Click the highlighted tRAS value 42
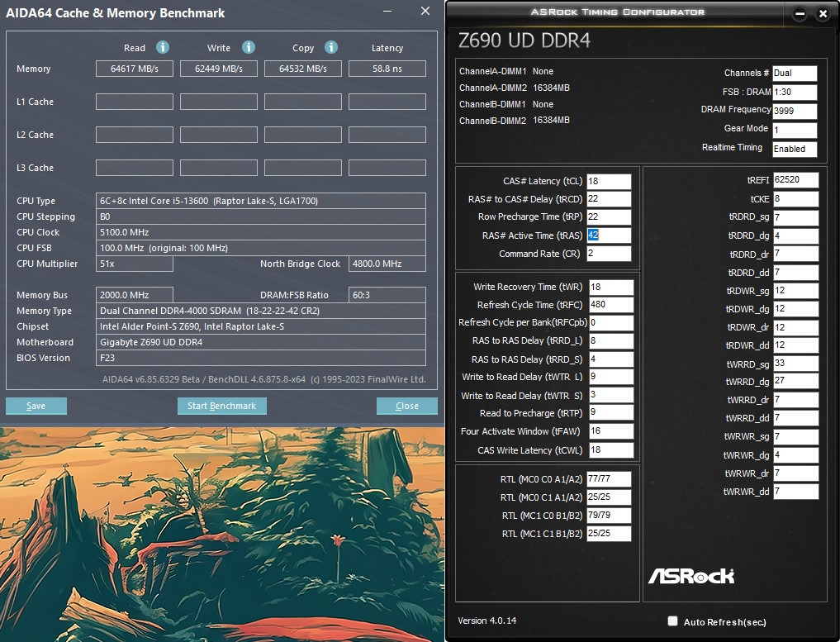This screenshot has width=840, height=642. 593,235
